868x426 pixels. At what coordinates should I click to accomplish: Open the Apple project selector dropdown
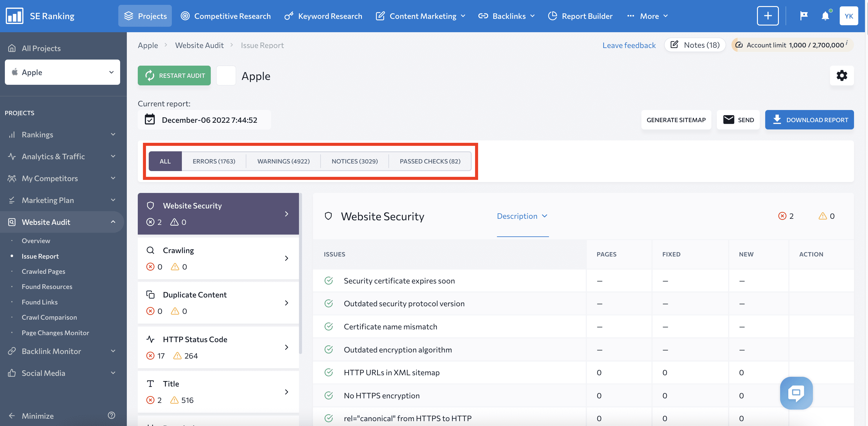(x=62, y=72)
